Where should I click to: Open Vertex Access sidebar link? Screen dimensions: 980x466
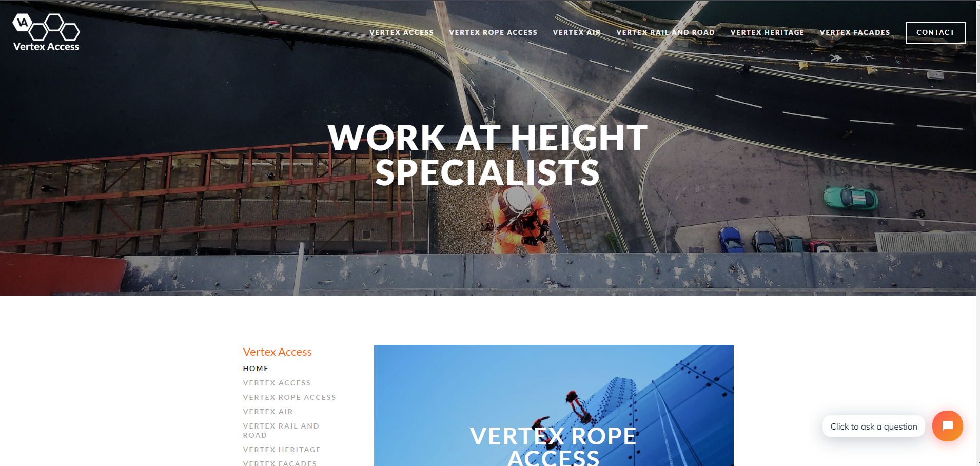coord(277,383)
